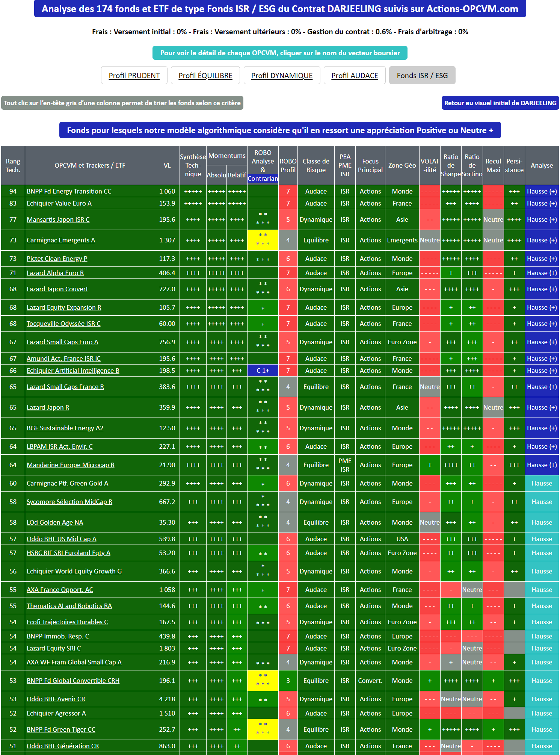The width and height of the screenshot is (560, 755).
Task: Sort by PEA PME ISR header
Action: tap(345, 165)
